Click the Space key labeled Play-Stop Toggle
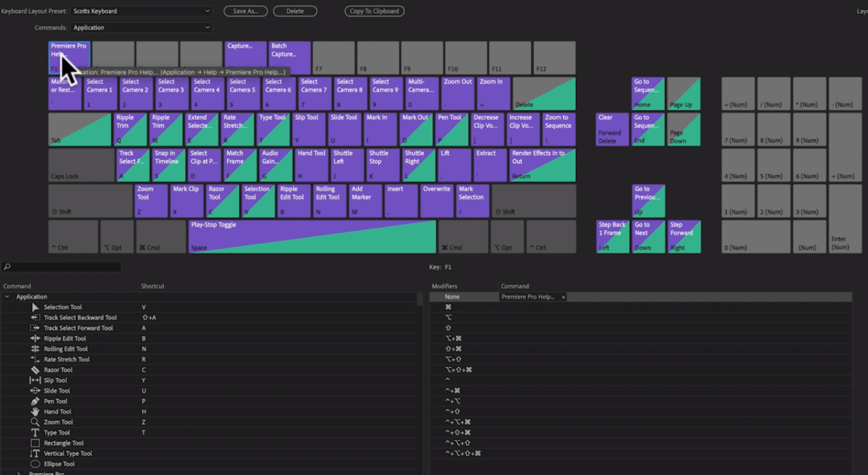The width and height of the screenshot is (868, 475). 311,237
